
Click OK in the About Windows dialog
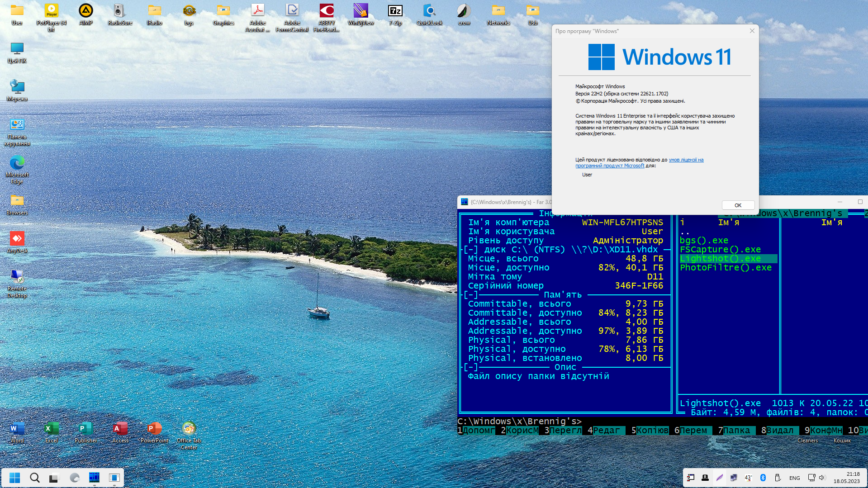(x=738, y=205)
